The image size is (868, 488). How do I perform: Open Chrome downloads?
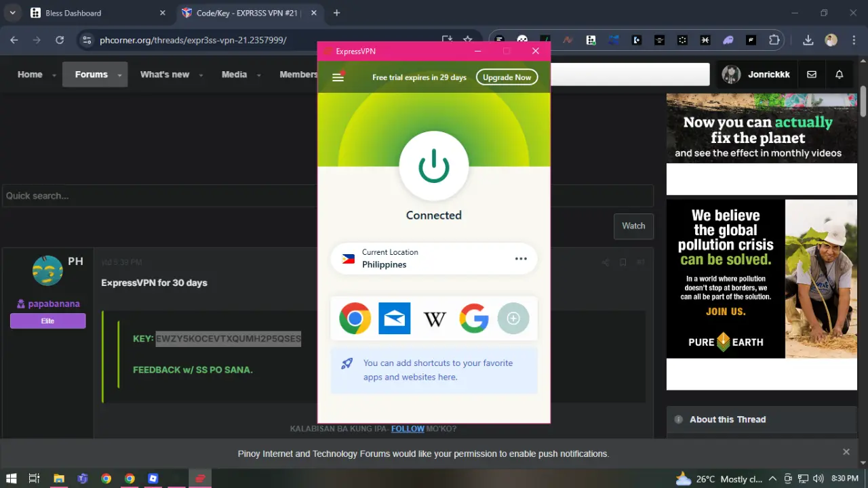click(x=808, y=40)
